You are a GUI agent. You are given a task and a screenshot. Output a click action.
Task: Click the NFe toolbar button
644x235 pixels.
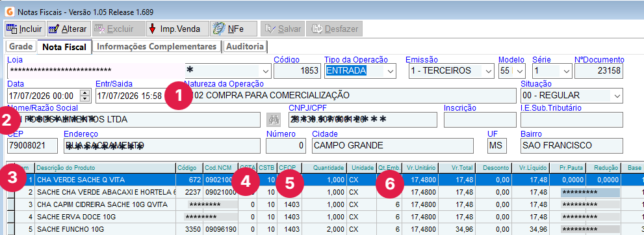click(x=234, y=29)
